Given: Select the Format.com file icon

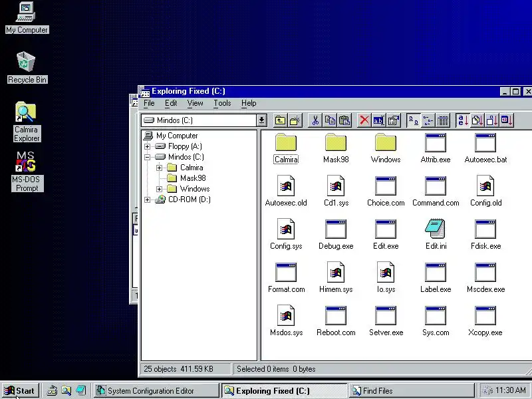Looking at the screenshot, I should click(x=286, y=272).
